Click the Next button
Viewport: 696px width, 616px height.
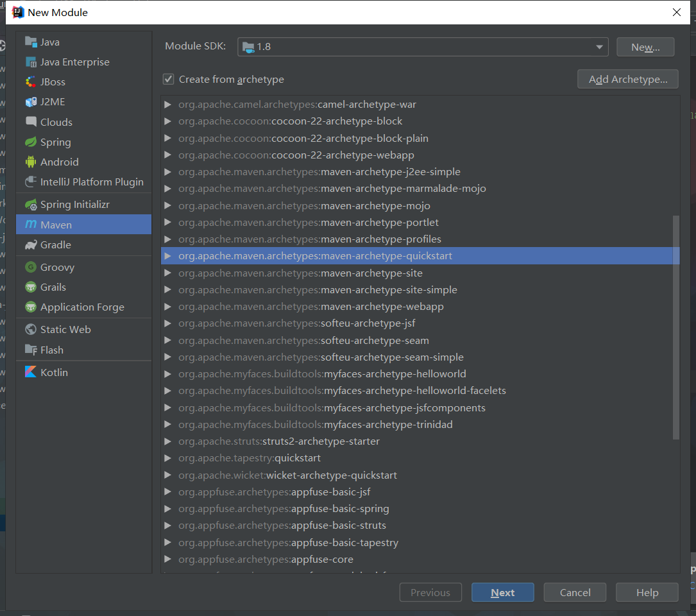(502, 592)
